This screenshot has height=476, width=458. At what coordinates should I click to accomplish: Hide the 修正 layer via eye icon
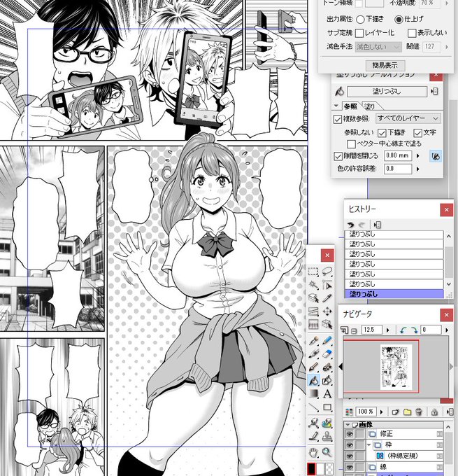tap(349, 434)
